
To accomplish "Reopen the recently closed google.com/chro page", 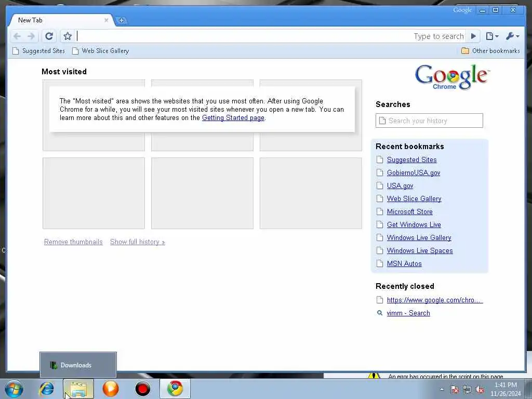I will click(434, 300).
